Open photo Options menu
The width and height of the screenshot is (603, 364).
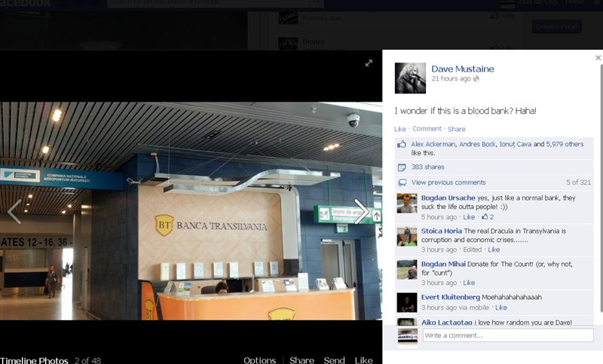259,360
